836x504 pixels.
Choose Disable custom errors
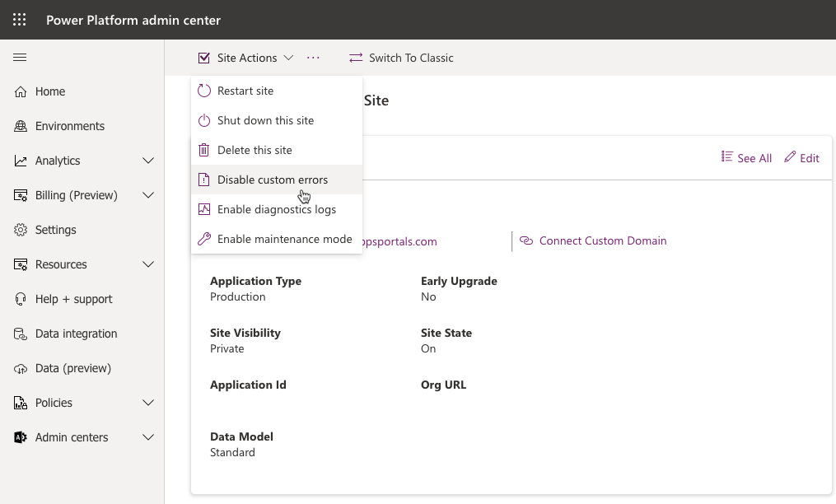coord(277,180)
